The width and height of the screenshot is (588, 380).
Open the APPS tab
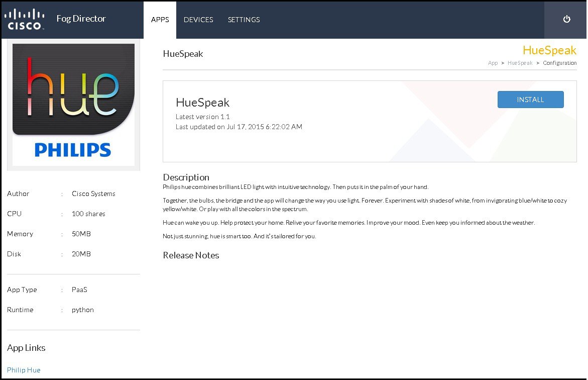[160, 20]
